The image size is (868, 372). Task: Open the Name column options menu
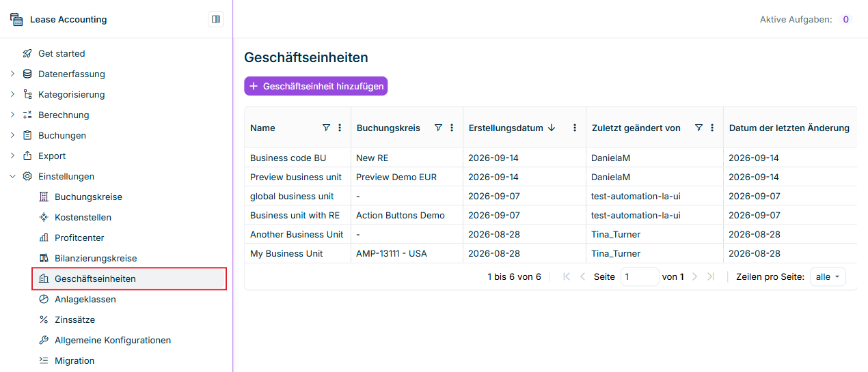coord(340,128)
